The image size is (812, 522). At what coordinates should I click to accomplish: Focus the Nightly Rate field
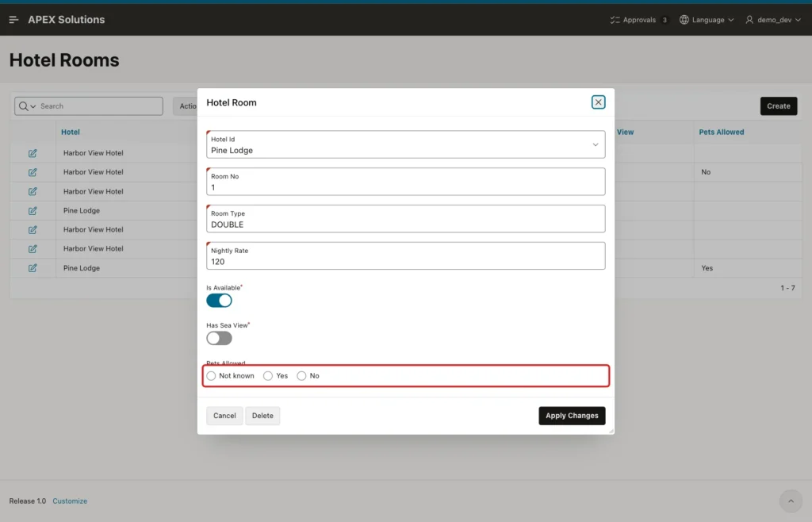[405, 255]
